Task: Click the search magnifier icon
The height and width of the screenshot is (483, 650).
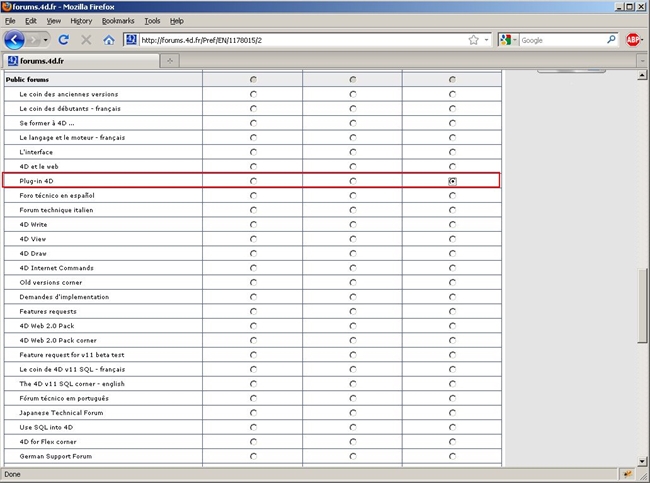Action: 612,40
